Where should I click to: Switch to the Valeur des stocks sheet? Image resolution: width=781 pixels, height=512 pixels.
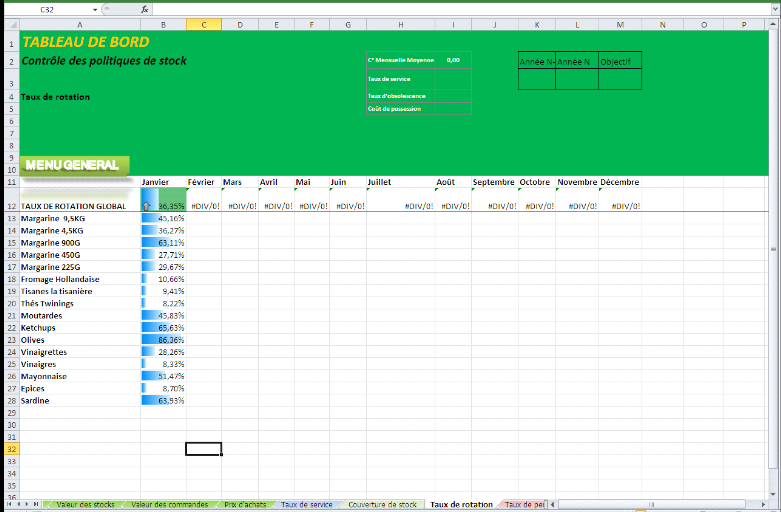point(85,505)
